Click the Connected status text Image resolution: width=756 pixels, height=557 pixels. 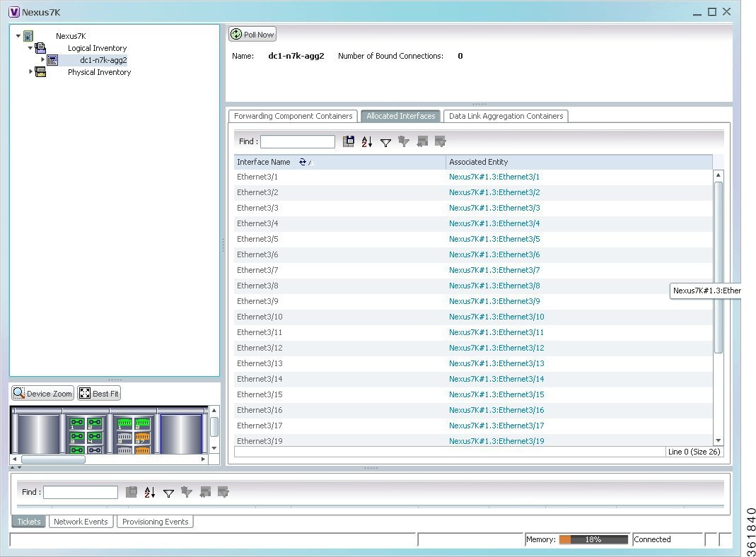652,539
